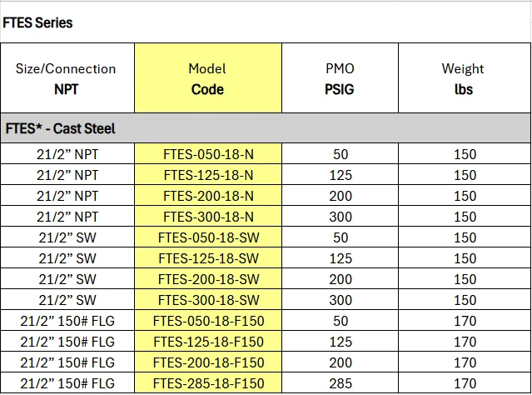Select the FTES-125-18-N cell

click(208, 175)
